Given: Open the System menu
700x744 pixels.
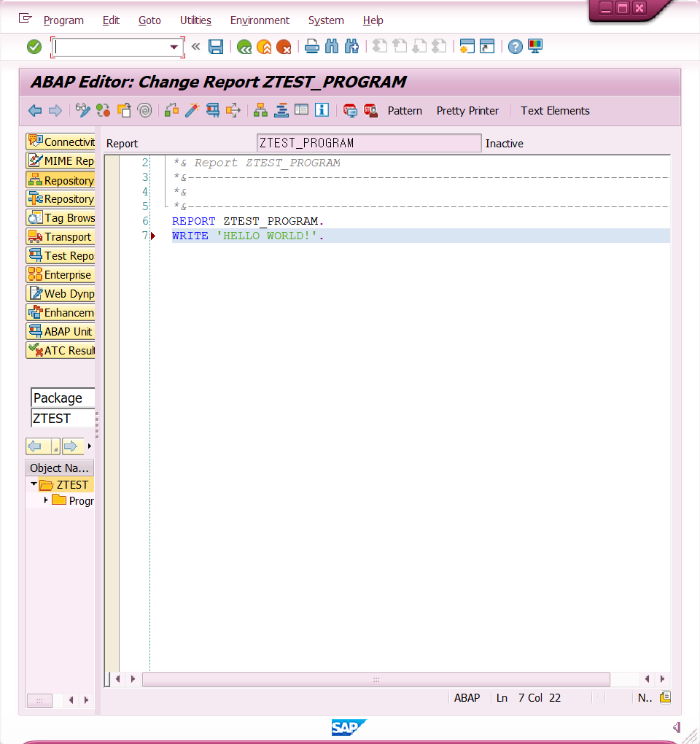Looking at the screenshot, I should pyautogui.click(x=326, y=20).
